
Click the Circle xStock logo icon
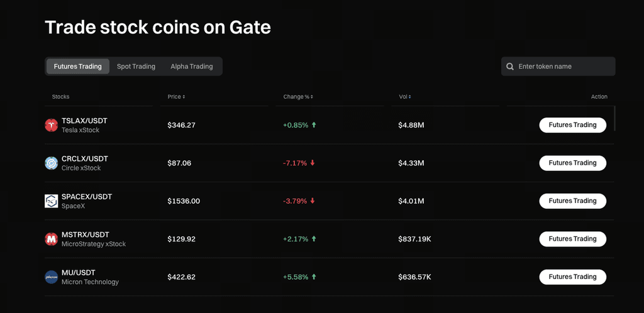[x=52, y=163]
